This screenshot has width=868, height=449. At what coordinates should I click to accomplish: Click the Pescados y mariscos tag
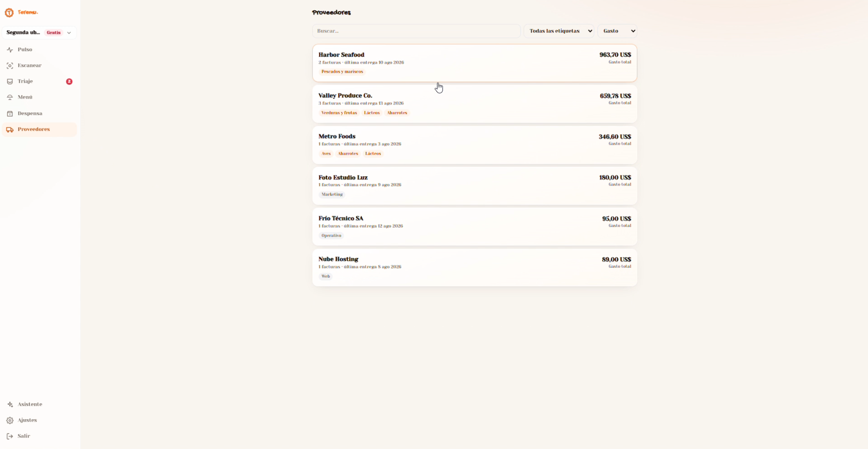tap(342, 72)
